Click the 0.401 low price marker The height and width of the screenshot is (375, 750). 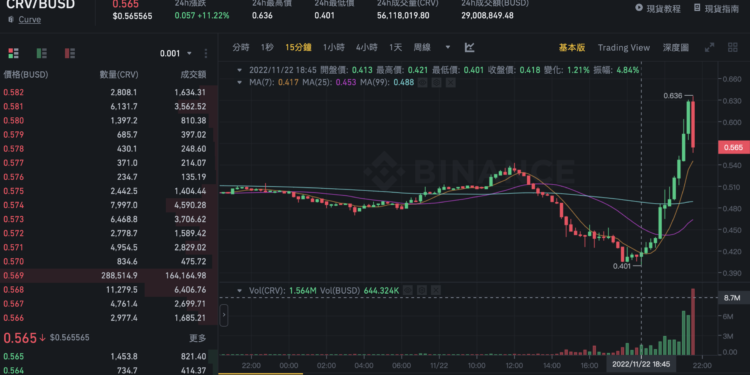pos(621,266)
